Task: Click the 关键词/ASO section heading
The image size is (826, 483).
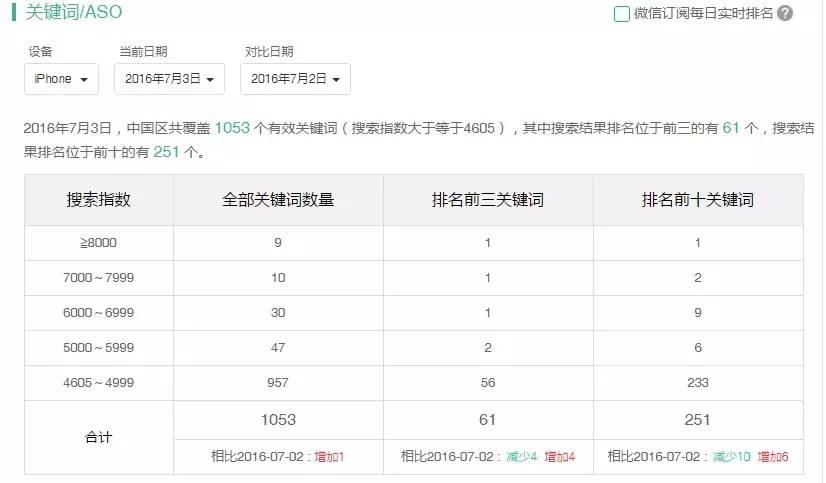Action: 74,13
